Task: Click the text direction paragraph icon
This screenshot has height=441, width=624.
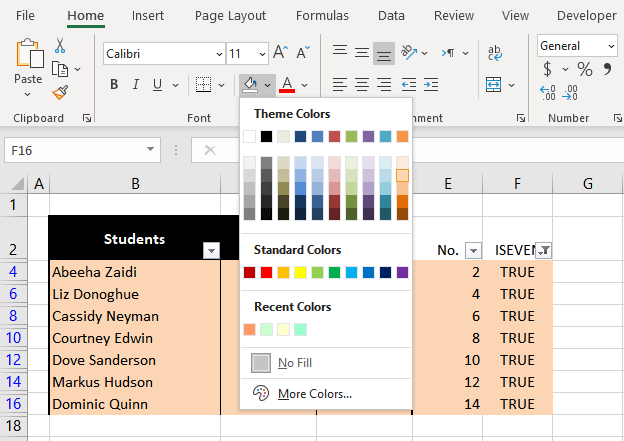Action: (x=448, y=52)
